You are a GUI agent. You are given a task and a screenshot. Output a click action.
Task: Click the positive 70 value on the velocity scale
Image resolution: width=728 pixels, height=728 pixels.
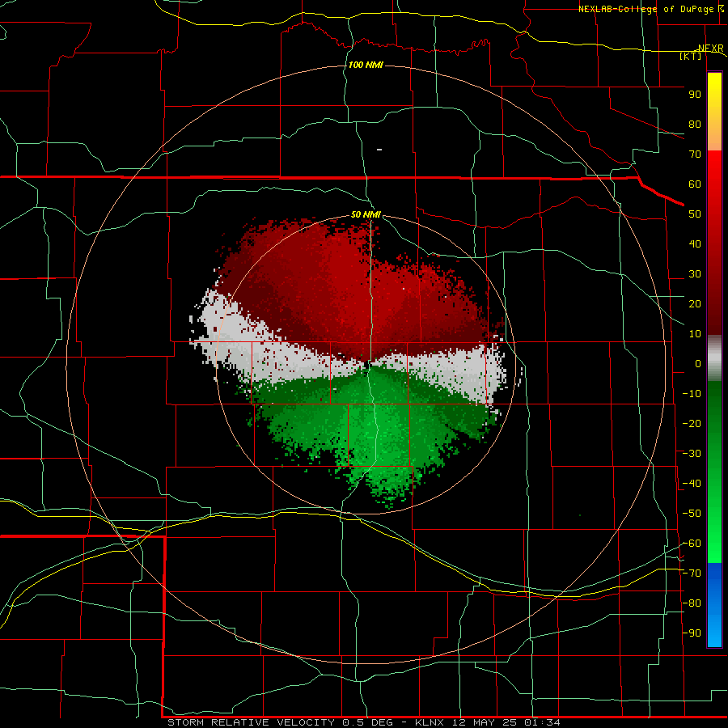click(695, 154)
